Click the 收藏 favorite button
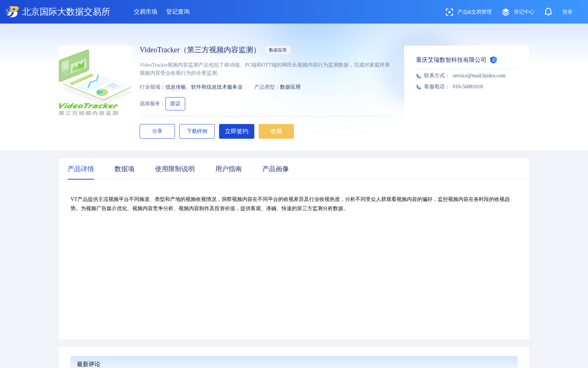Viewport: 588px width, 368px height. click(276, 131)
